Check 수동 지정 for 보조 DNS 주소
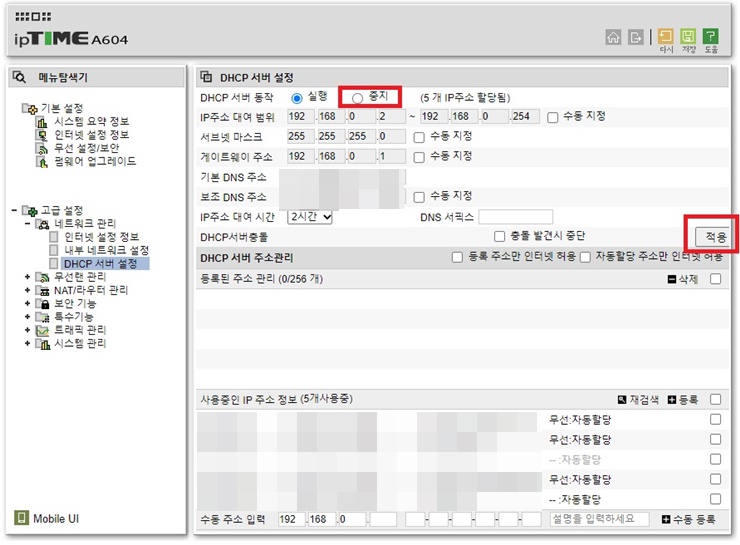Viewport: 740px width, 545px height. (419, 197)
